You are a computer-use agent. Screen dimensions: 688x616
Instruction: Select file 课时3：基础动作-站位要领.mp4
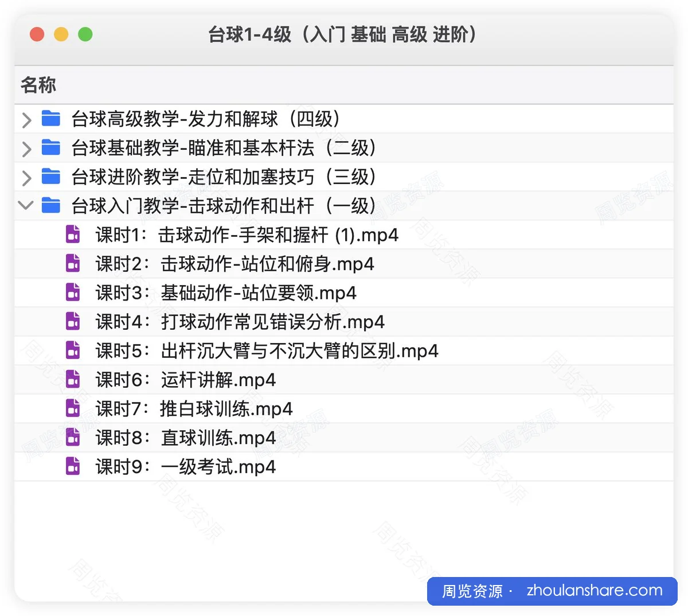[226, 293]
